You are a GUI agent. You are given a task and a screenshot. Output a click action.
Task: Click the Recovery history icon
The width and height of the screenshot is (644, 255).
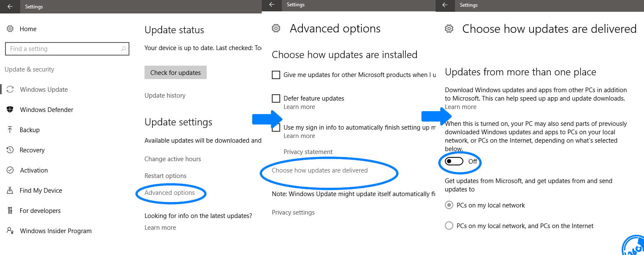[10, 150]
